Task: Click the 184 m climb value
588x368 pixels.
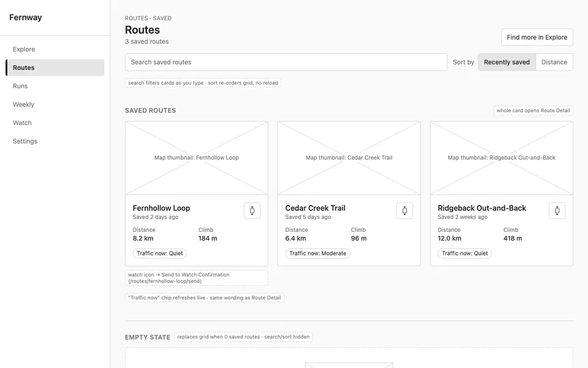Action: click(208, 239)
